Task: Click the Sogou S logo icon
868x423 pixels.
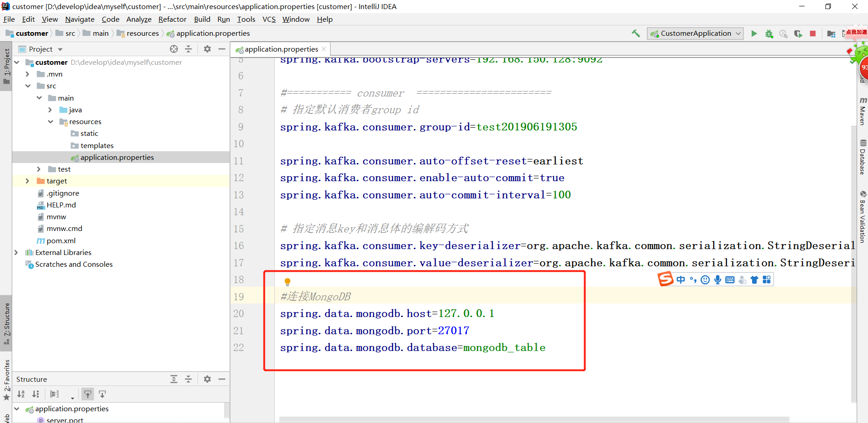Action: [666, 279]
